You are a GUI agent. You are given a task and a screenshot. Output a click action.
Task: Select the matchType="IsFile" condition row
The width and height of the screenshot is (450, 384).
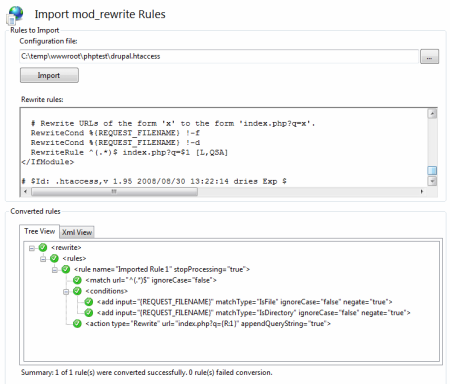coord(244,302)
